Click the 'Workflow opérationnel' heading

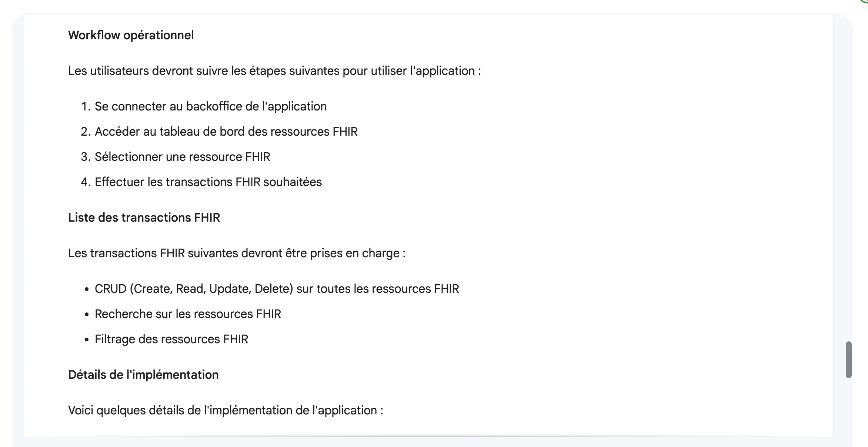(x=131, y=35)
